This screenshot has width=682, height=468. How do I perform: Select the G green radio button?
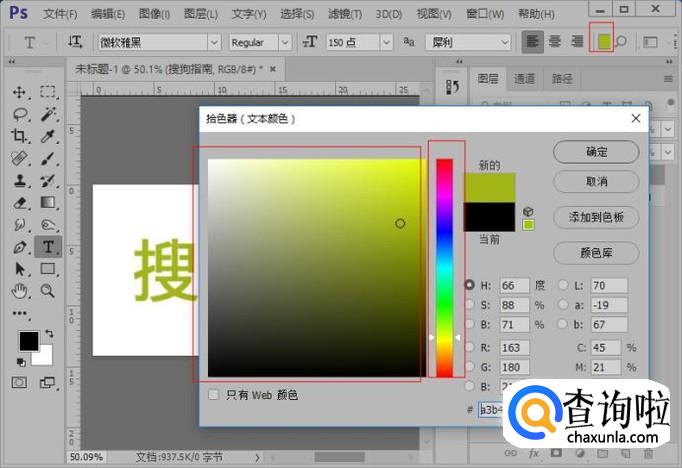coord(469,367)
